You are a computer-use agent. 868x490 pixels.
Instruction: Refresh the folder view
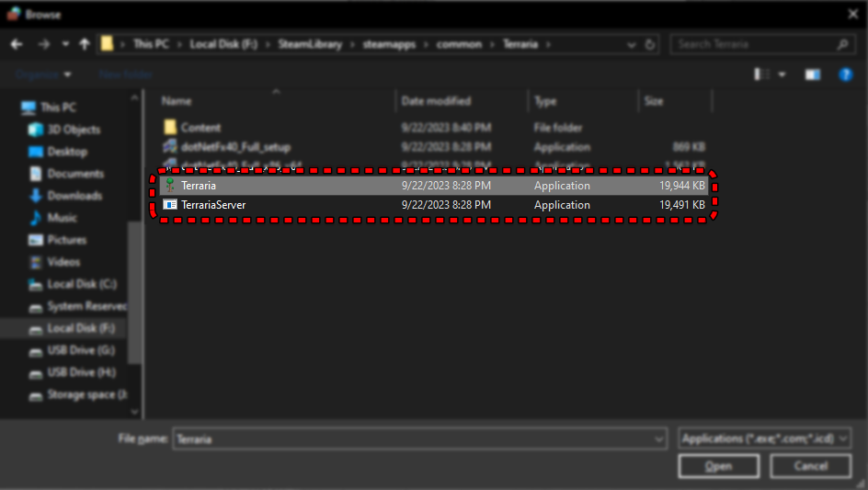click(x=650, y=44)
